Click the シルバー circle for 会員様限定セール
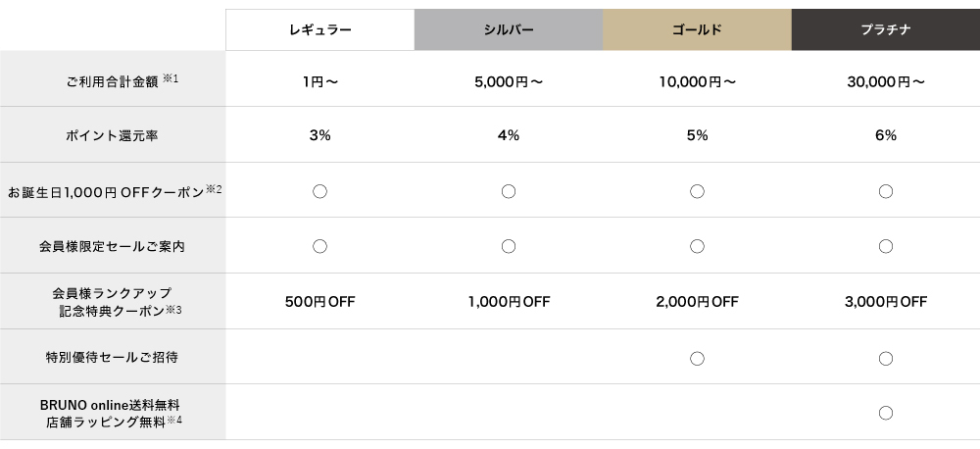 coord(509,246)
